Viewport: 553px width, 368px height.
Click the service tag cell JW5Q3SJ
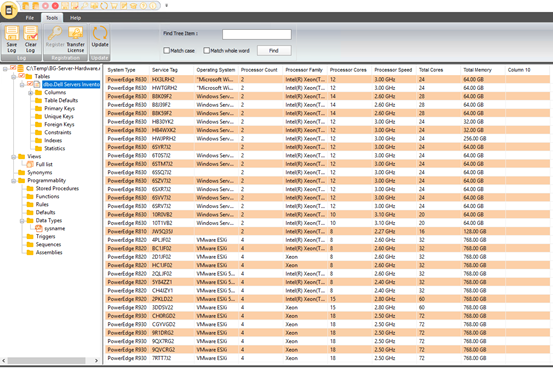172,231
